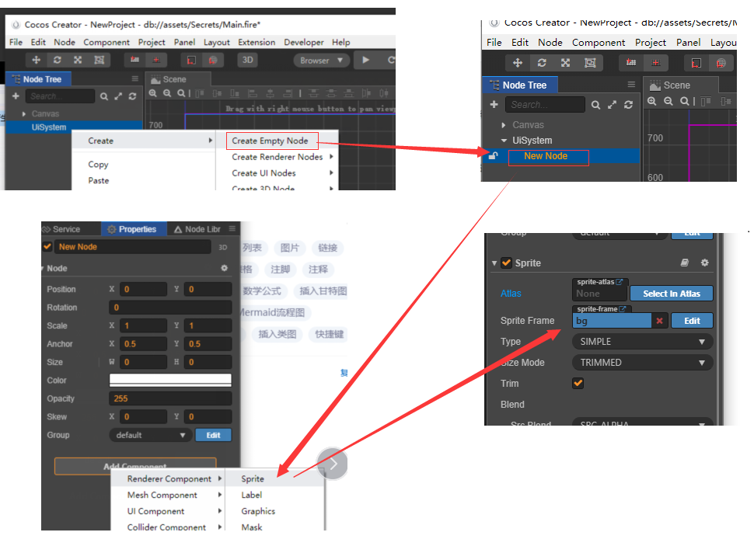Enable the Trim checkbox in Sprite component

point(578,383)
